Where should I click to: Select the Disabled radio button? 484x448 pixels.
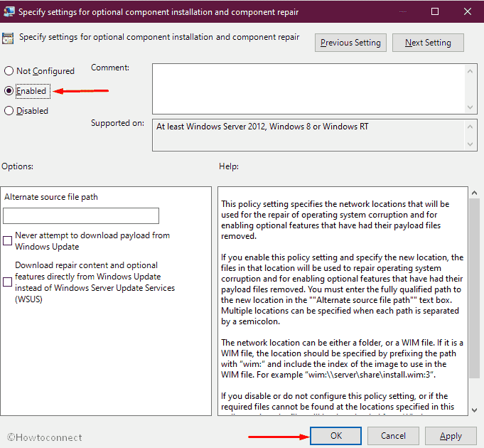(9, 110)
